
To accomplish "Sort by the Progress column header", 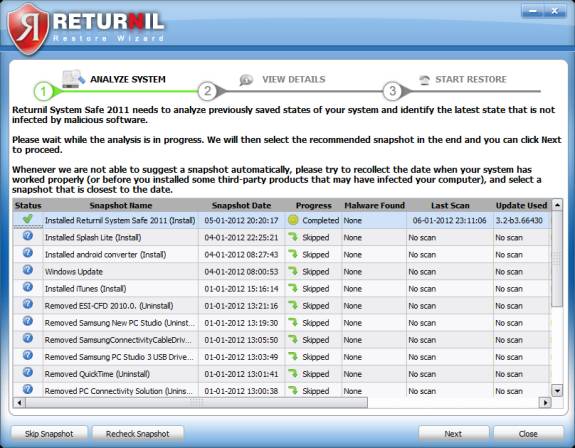I will (314, 205).
